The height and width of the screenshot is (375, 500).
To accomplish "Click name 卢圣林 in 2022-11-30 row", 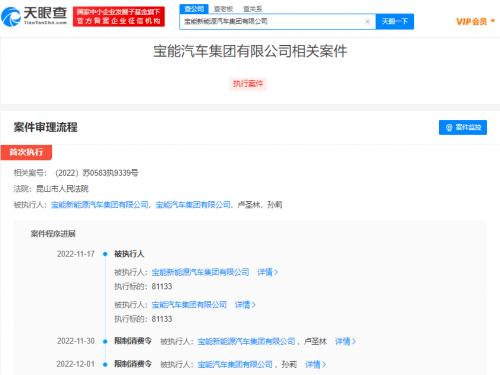I will (x=315, y=341).
